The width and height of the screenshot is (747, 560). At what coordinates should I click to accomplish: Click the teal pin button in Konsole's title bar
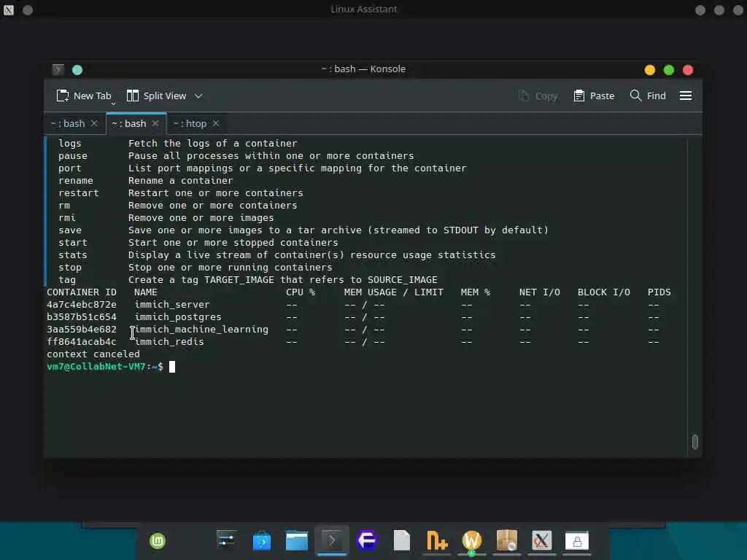77,70
